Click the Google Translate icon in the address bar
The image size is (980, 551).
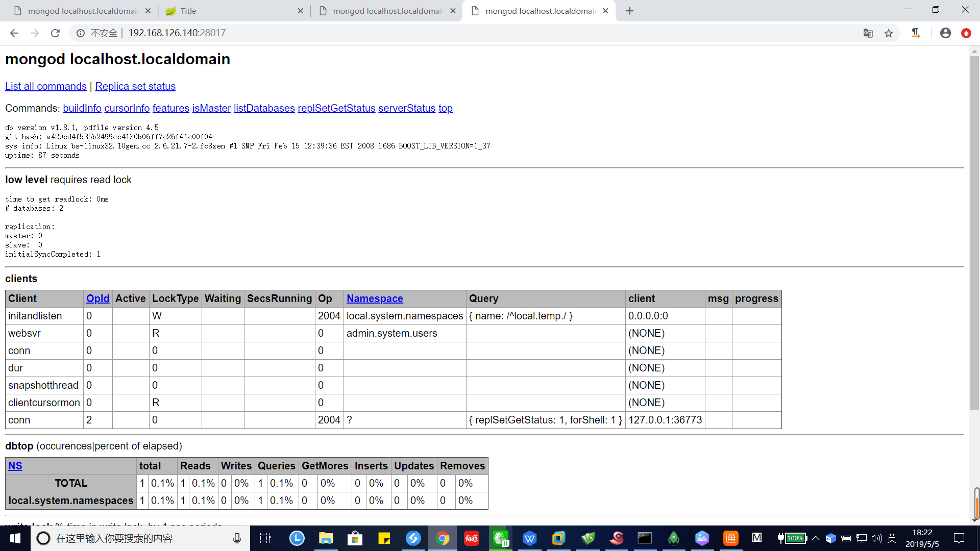[x=868, y=33]
